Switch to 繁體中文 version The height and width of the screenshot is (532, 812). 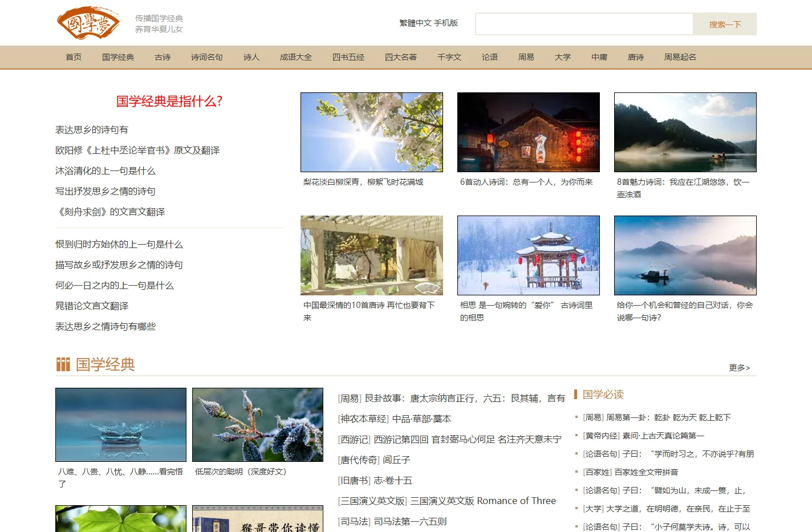[415, 23]
